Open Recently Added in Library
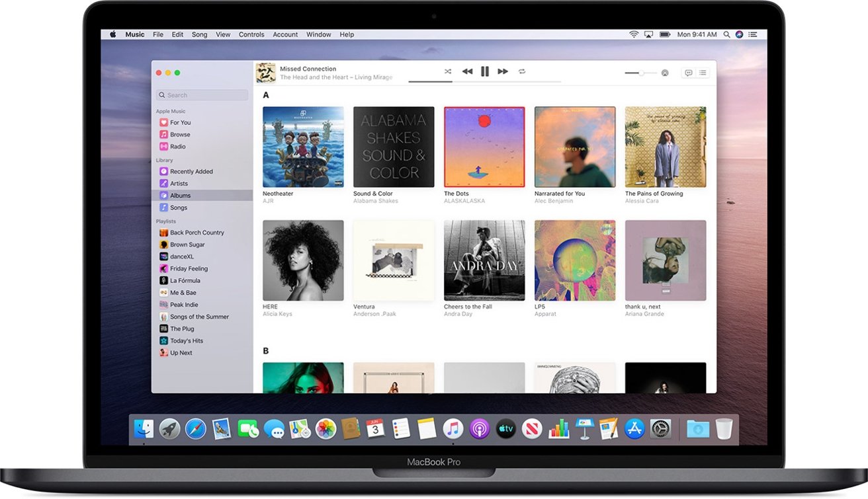 [191, 172]
